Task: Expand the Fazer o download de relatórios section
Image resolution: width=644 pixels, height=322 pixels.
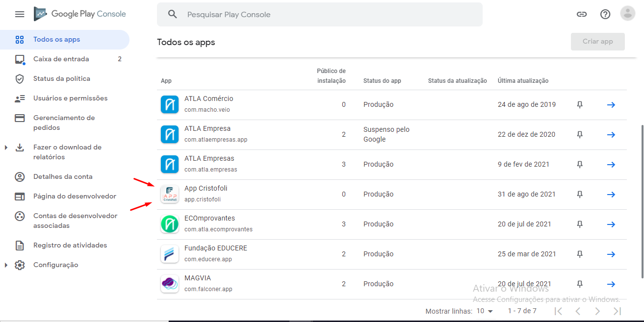Action: (x=6, y=147)
